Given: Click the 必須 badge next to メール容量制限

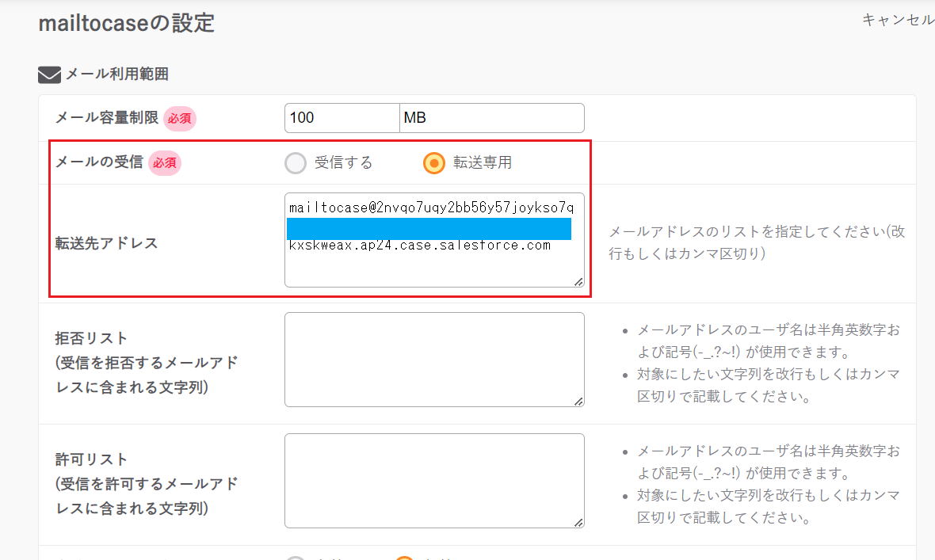Looking at the screenshot, I should (180, 117).
